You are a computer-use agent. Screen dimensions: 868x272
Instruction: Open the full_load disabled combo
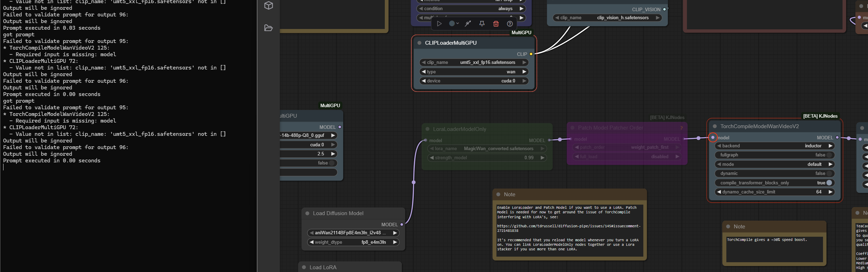(627, 156)
